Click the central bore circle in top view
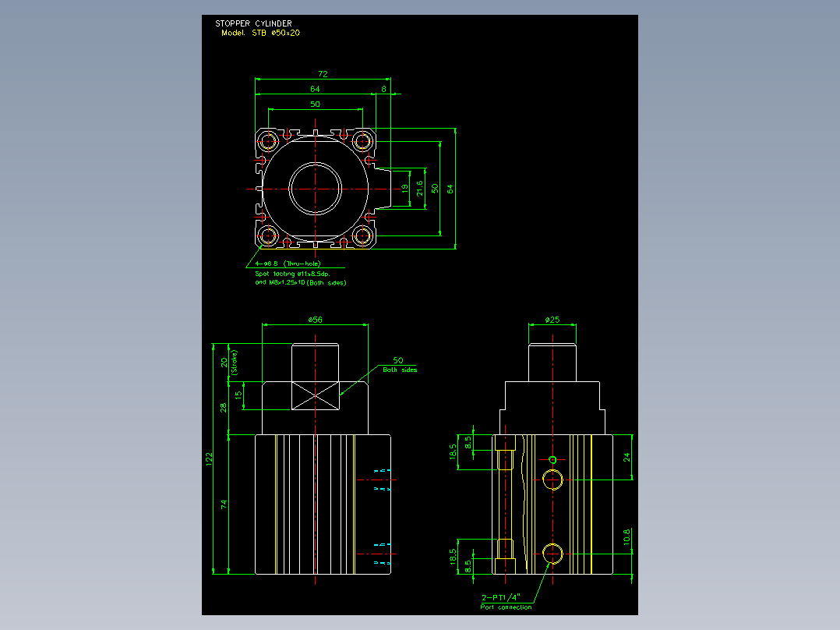840x630 pixels. pos(315,189)
